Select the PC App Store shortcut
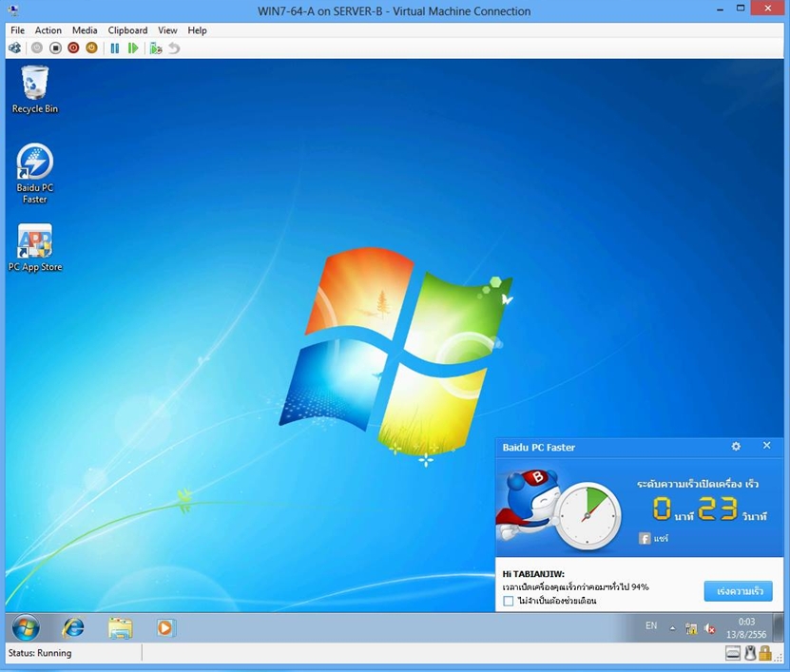The height and width of the screenshot is (672, 790). pos(35,248)
